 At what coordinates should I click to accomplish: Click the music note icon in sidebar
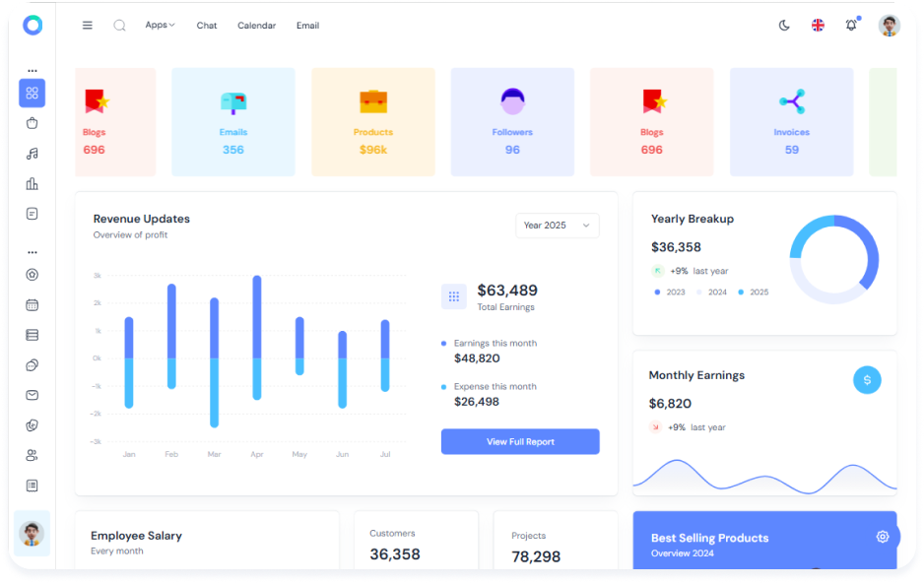33,154
